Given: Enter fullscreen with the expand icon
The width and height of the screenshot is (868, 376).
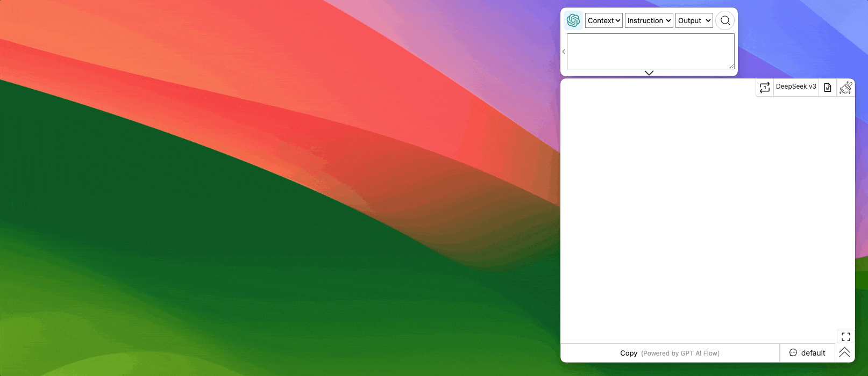Looking at the screenshot, I should pos(846,337).
